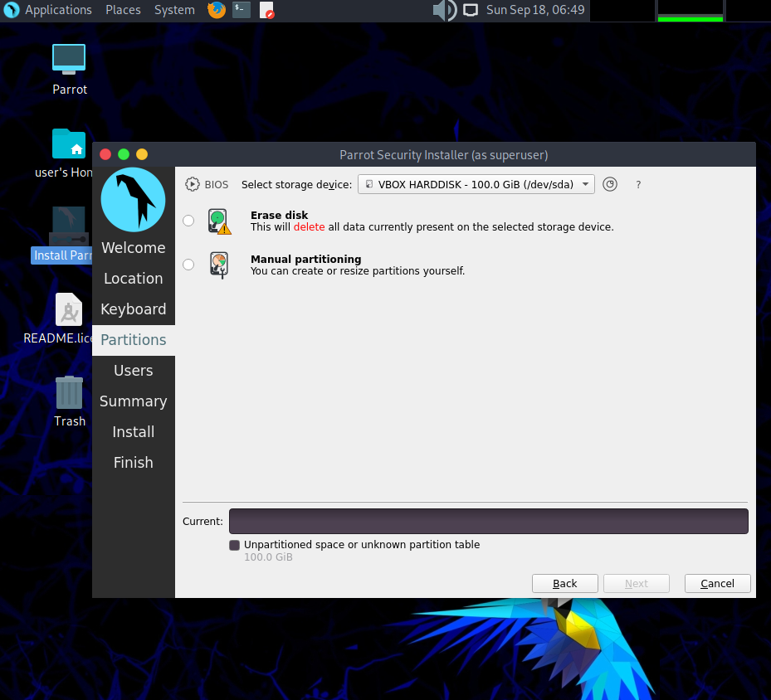Click the volume speaker icon in the panel
Screen dimensions: 771x700
click(x=443, y=11)
